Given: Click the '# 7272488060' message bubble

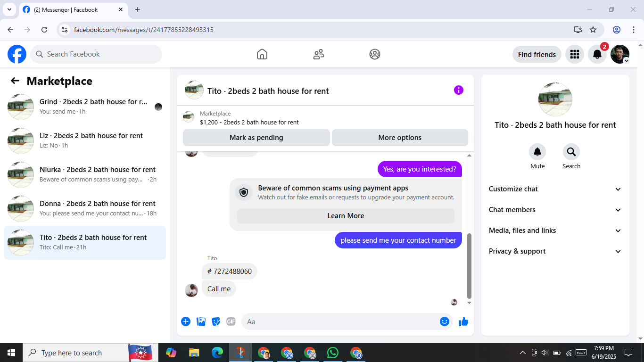Looking at the screenshot, I should click(230, 271).
